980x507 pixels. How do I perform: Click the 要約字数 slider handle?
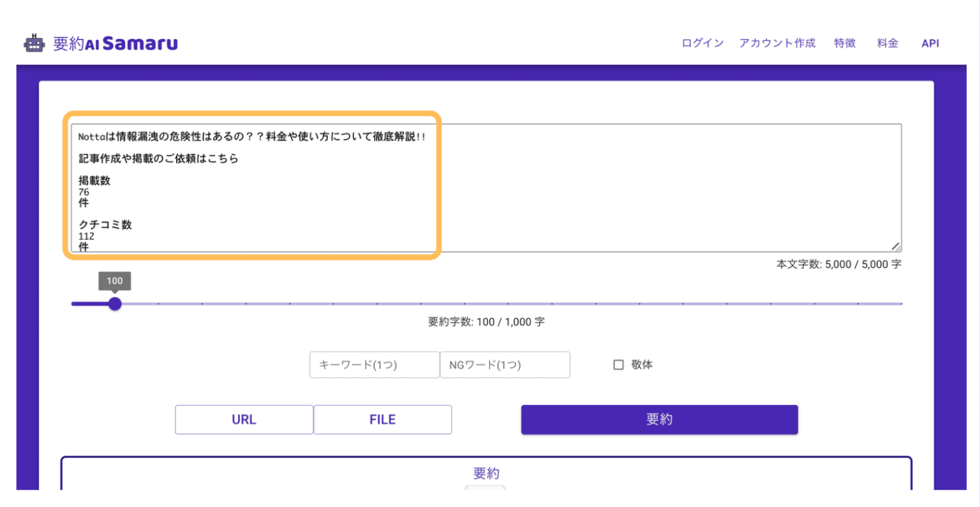tap(115, 304)
